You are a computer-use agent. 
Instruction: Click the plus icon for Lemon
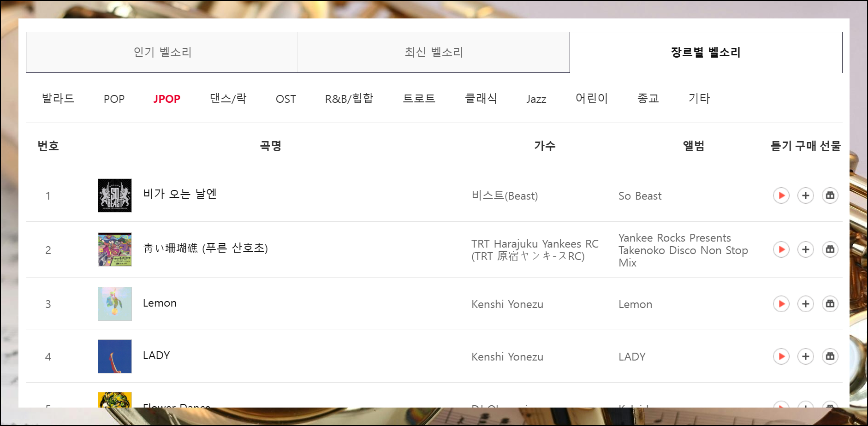(x=806, y=304)
